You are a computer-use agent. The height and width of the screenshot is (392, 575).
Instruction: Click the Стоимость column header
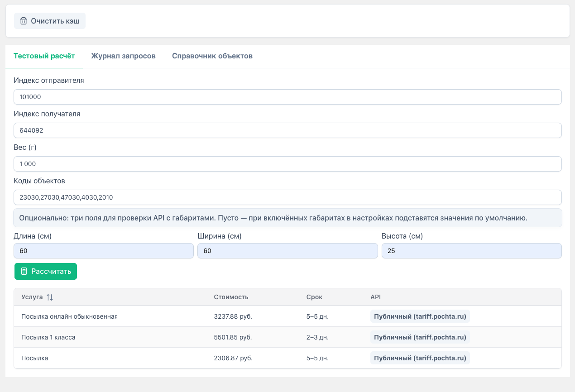231,297
